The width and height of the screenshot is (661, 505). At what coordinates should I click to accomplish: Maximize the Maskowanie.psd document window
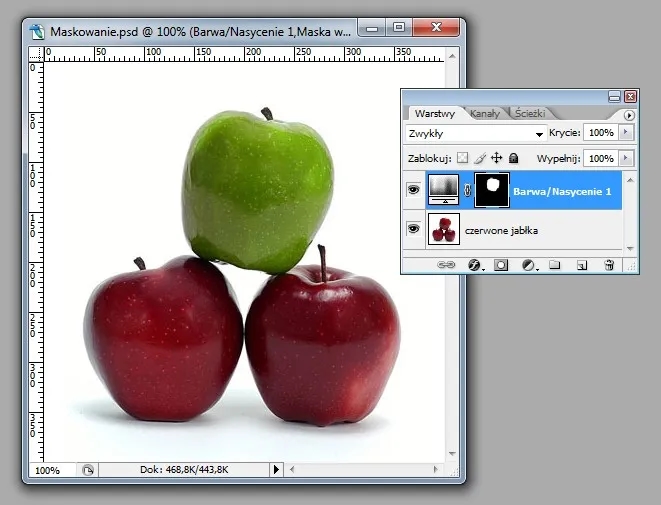point(399,28)
